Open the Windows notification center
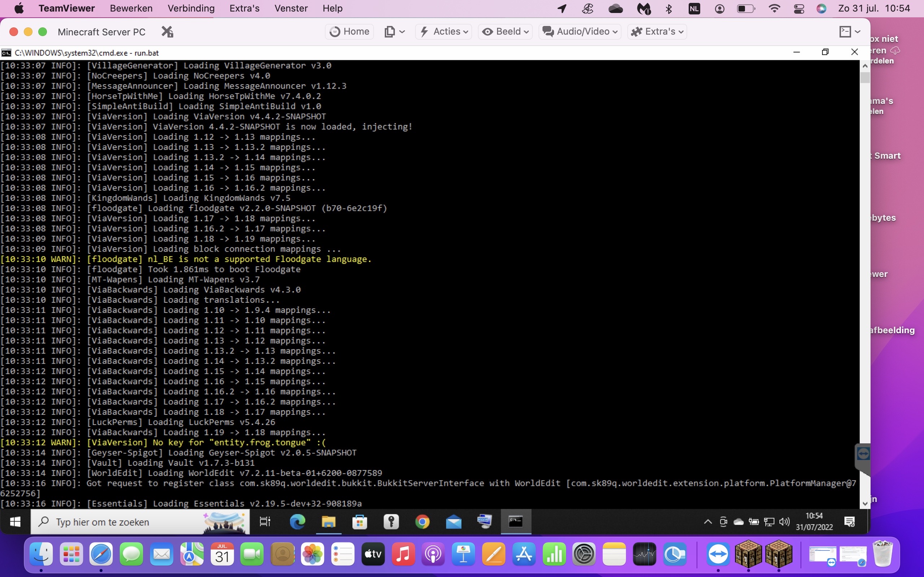This screenshot has width=924, height=577. [851, 522]
